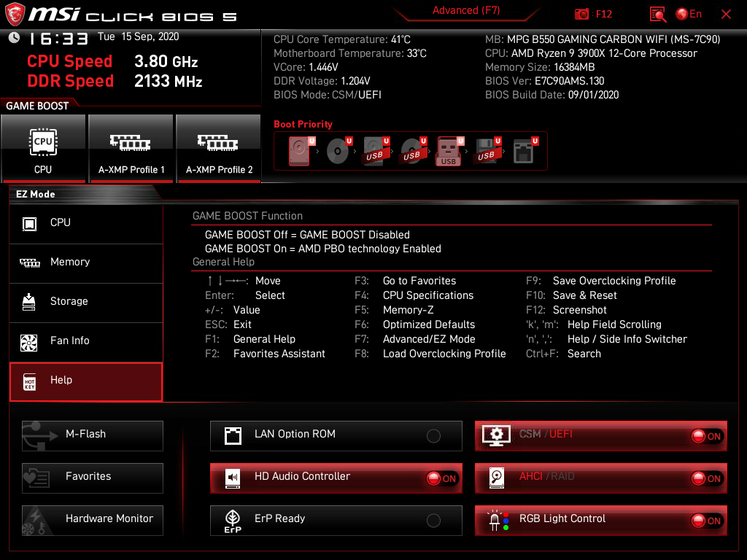
Task: Select the highlighted USB key boot device icon
Action: [449, 151]
